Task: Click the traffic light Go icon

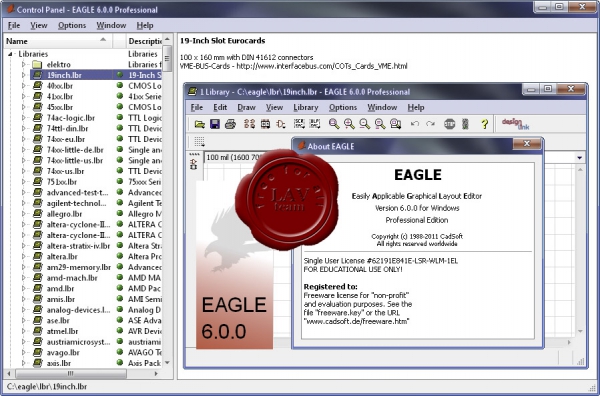Action: coord(465,124)
